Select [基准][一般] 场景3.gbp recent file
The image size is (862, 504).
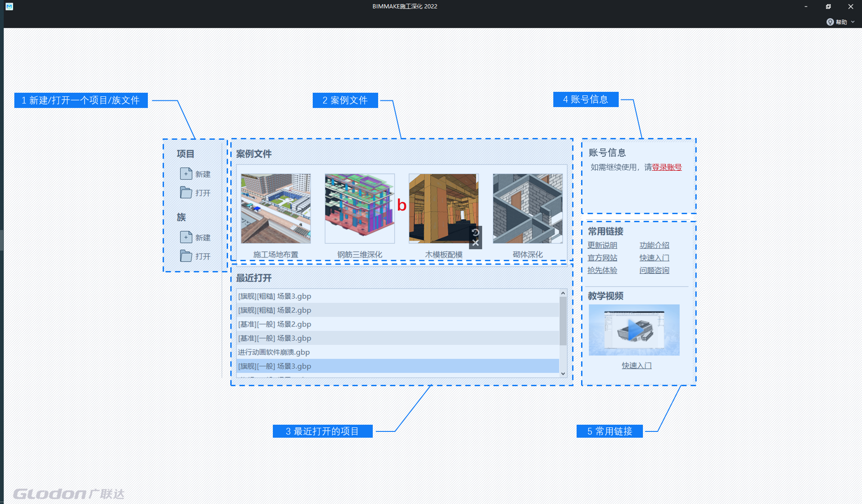pyautogui.click(x=398, y=338)
